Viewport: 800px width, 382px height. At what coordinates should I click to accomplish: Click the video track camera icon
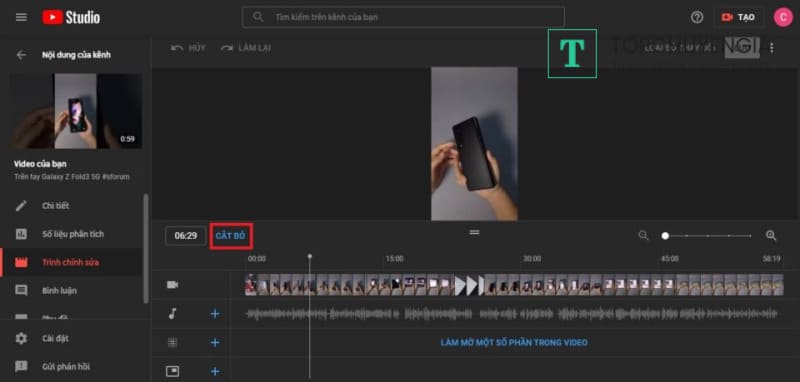[172, 285]
